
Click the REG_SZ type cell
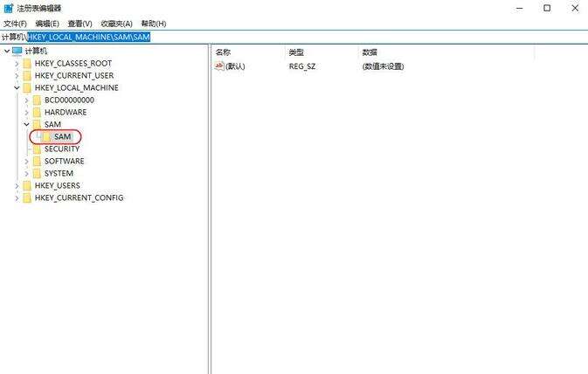pos(302,66)
